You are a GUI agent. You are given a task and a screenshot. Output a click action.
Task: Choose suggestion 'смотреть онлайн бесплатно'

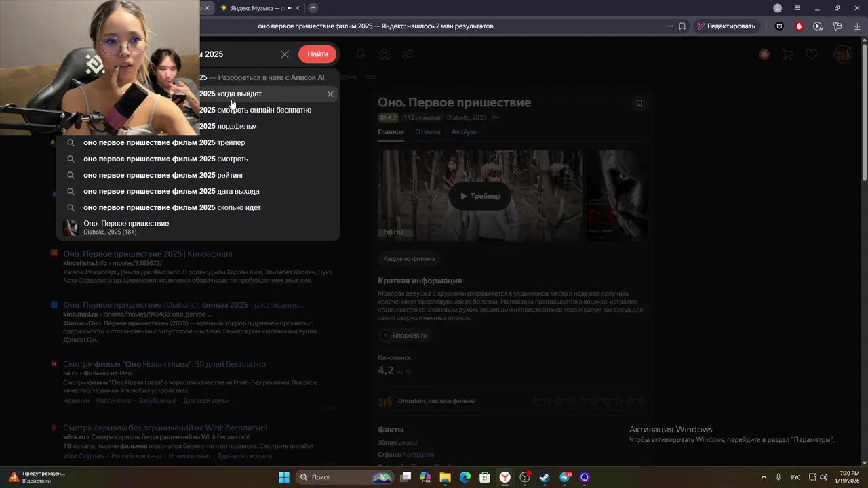[x=269, y=110]
